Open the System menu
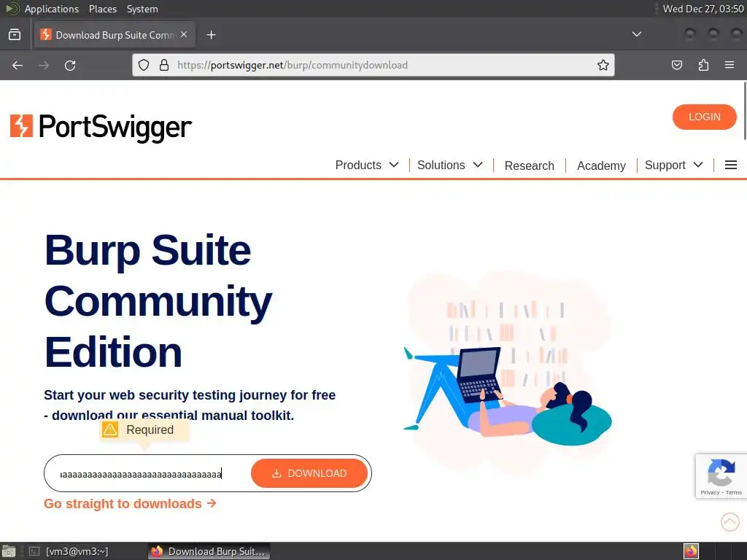 pyautogui.click(x=142, y=9)
